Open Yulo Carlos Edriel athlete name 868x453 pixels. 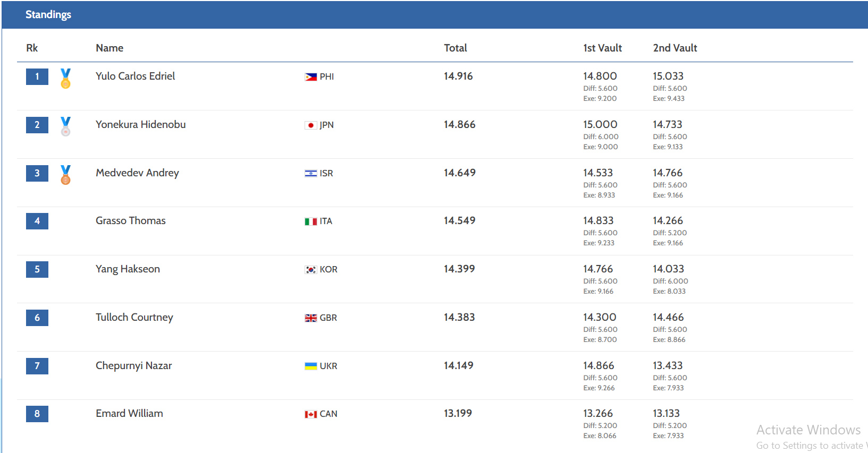click(x=136, y=76)
